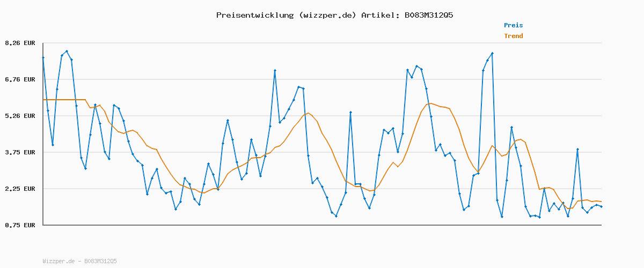Click the 3.75 EUR axis label
The image size is (644, 268).
click(x=20, y=152)
